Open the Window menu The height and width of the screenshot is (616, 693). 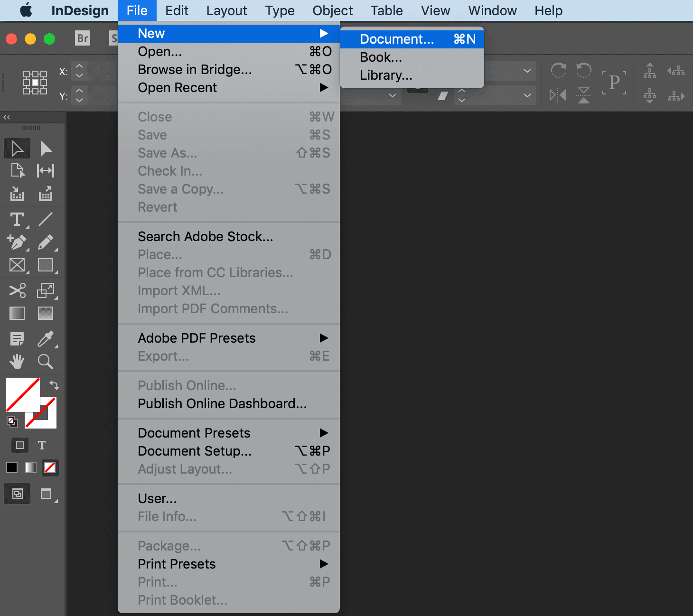[x=492, y=10]
